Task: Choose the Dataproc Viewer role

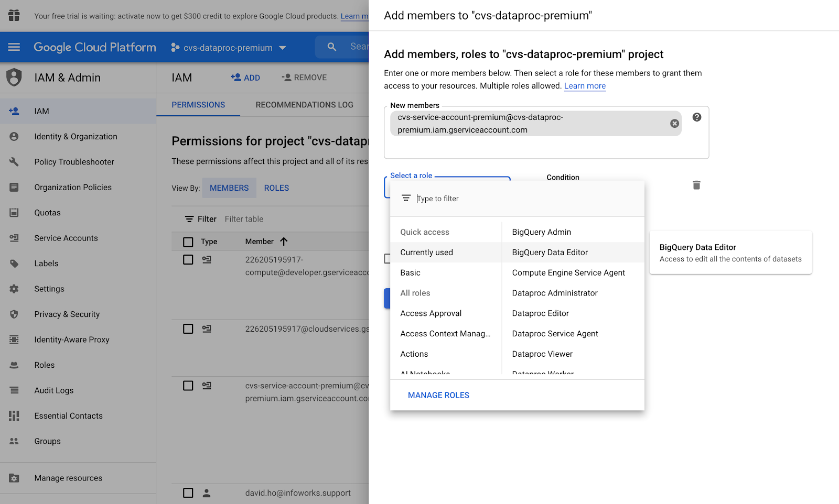Action: click(573, 354)
